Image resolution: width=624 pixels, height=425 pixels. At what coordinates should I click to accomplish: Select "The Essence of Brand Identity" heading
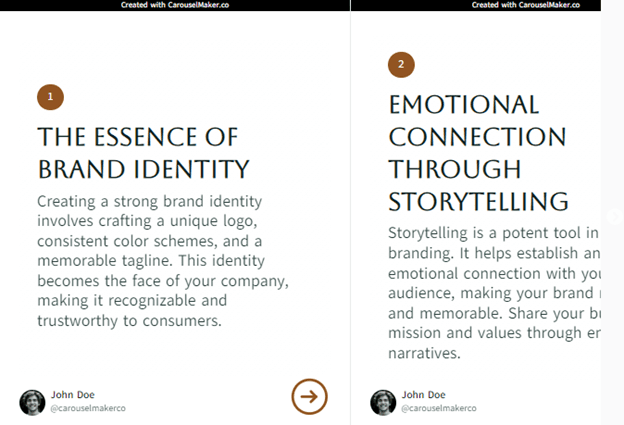[x=144, y=153]
